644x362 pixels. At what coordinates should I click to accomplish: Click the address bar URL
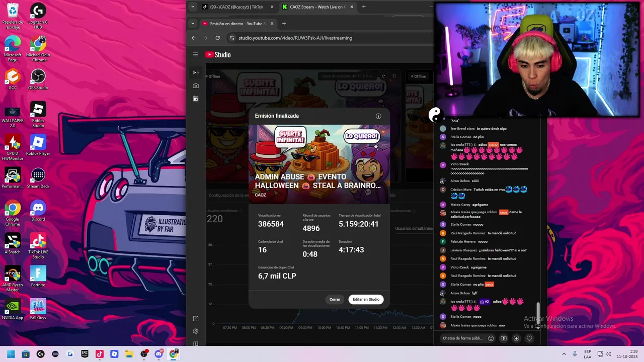[295, 38]
